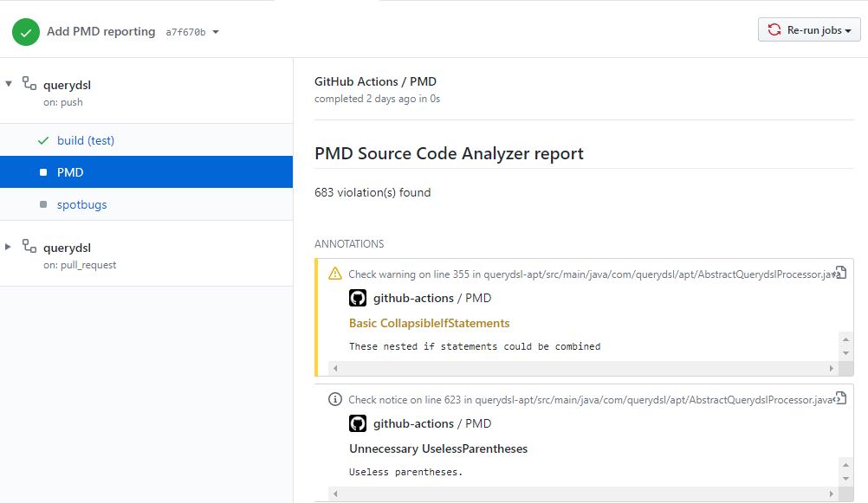Click down arrow in second annotation's vertical scrollbar
868x503 pixels.
(x=845, y=479)
